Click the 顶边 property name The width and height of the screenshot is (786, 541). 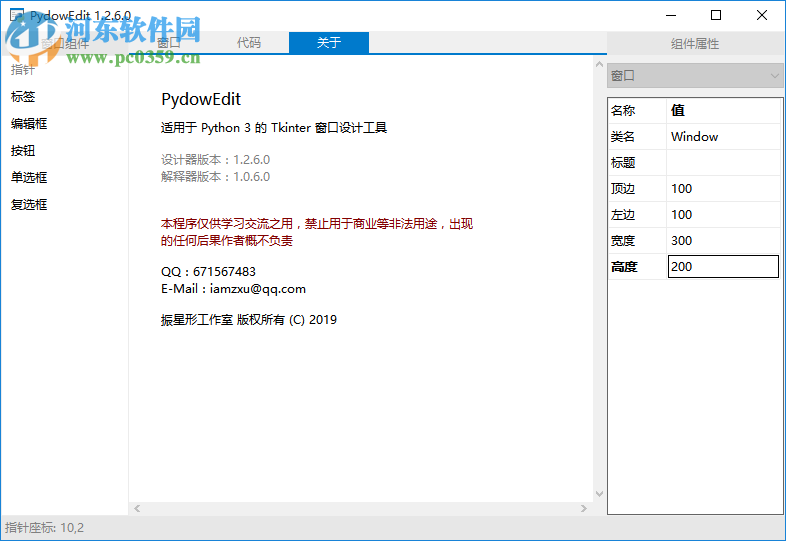(638, 189)
